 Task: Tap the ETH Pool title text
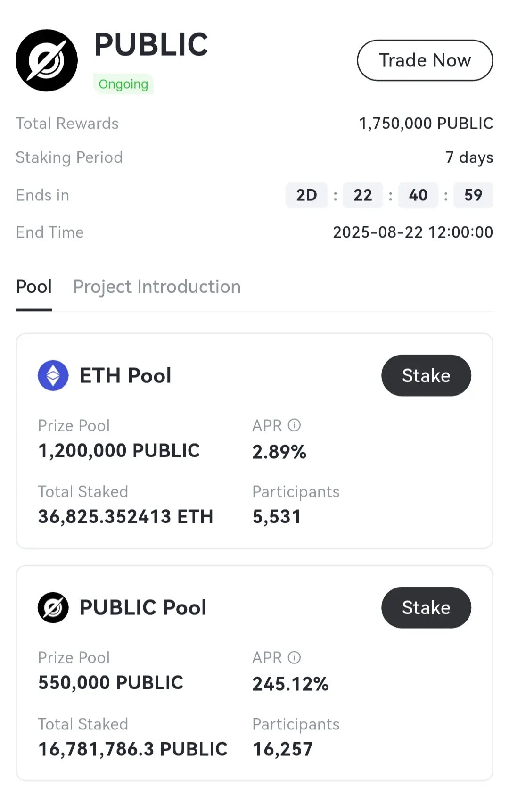pos(125,376)
